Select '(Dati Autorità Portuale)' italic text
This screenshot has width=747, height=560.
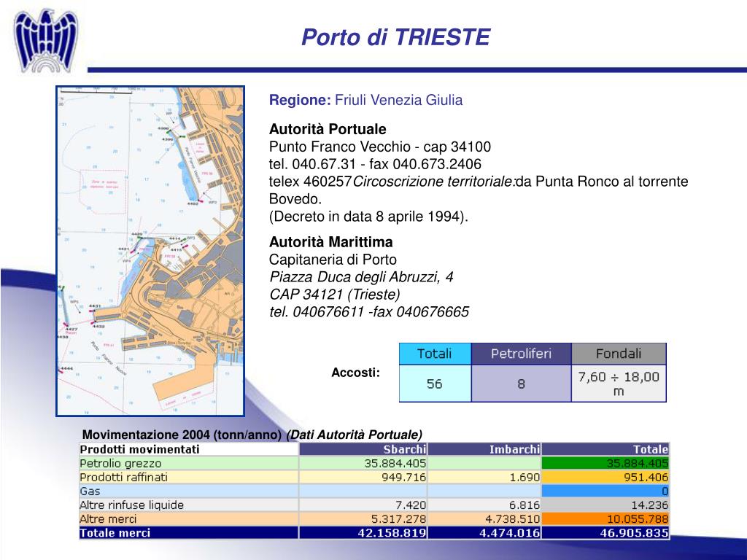(x=354, y=435)
